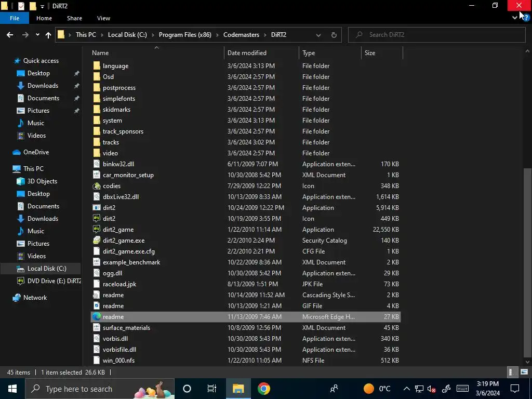
Task: Open Windows Start menu
Action: pos(12,389)
